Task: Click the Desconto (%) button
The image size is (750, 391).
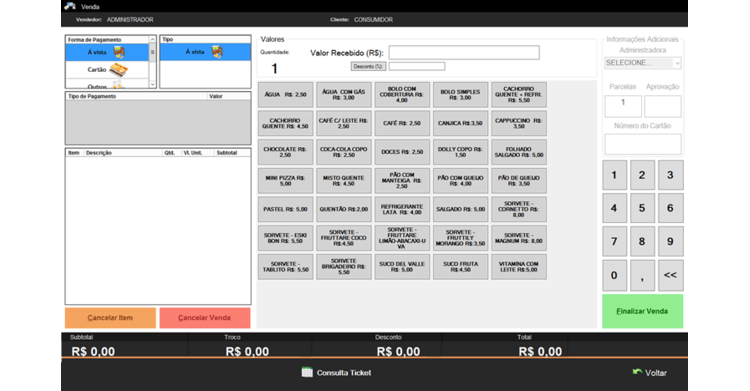Action: pos(368,67)
